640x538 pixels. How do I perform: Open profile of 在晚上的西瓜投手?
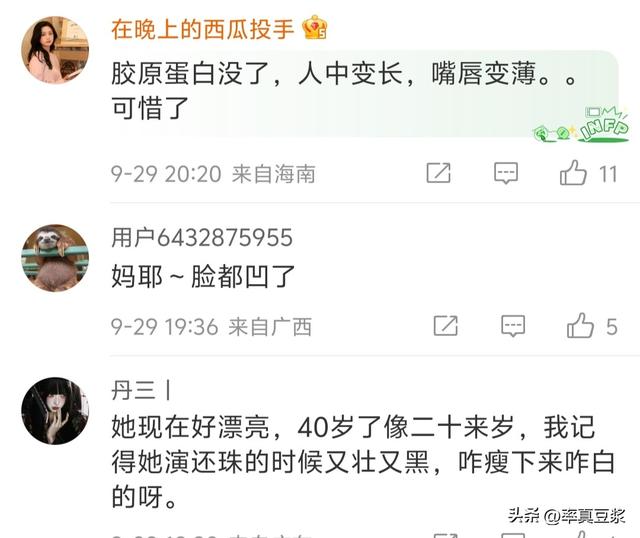(202, 29)
